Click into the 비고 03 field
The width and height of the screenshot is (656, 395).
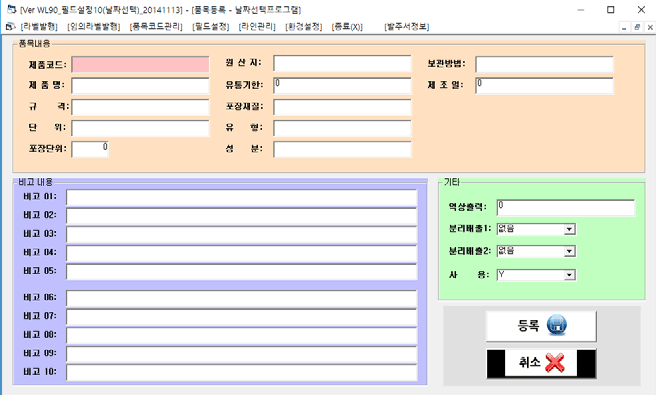tap(242, 235)
